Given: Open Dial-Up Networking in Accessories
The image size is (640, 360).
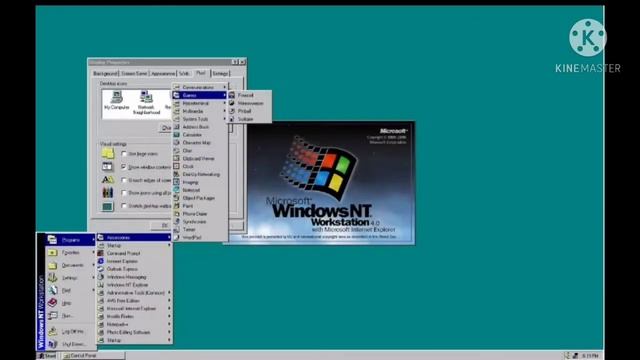Looking at the screenshot, I should point(200,174).
